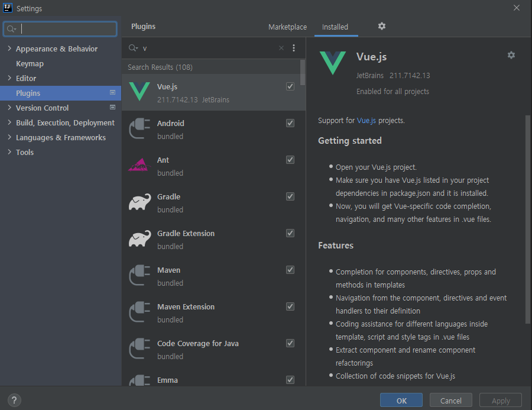
Task: Toggle the Maven Extension checkbox
Action: pos(290,306)
